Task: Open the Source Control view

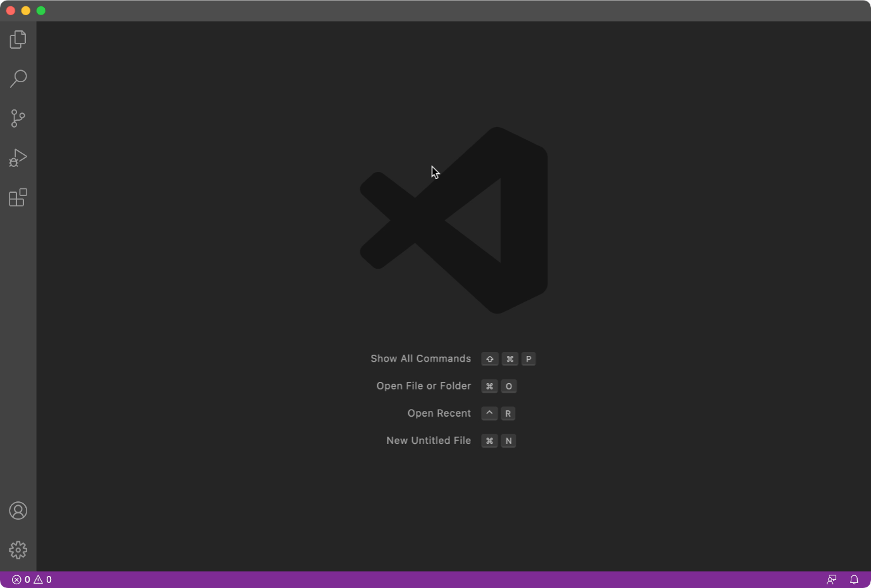Action: click(x=18, y=118)
